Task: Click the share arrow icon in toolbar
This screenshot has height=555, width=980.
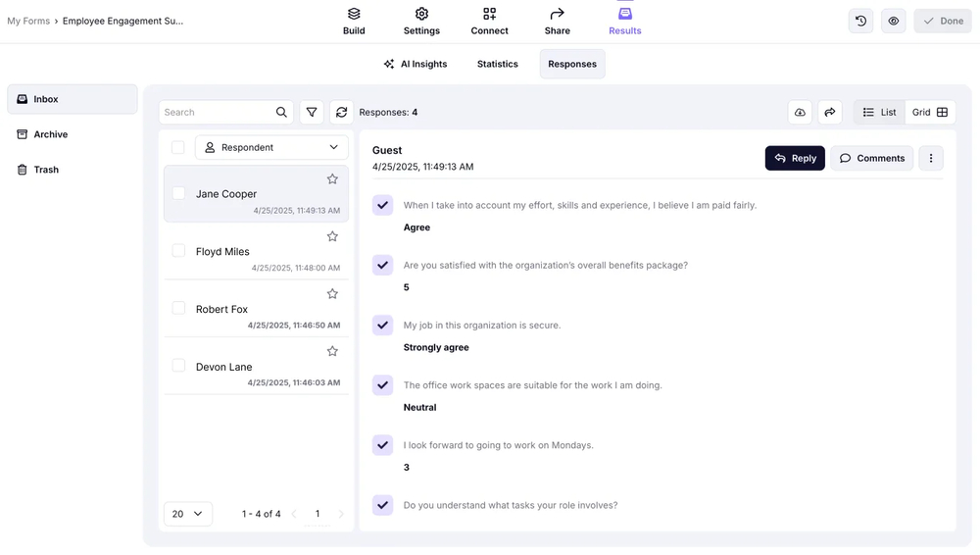Action: click(829, 113)
